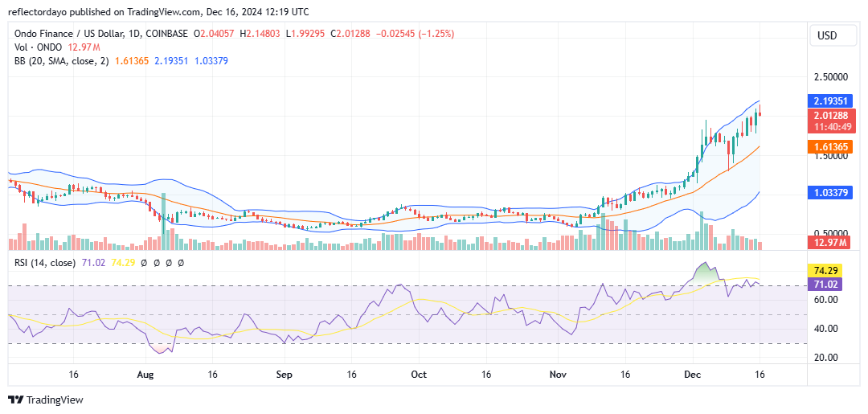Click the blue 1.03379 price axis label
The width and height of the screenshot is (868, 414).
coord(830,193)
